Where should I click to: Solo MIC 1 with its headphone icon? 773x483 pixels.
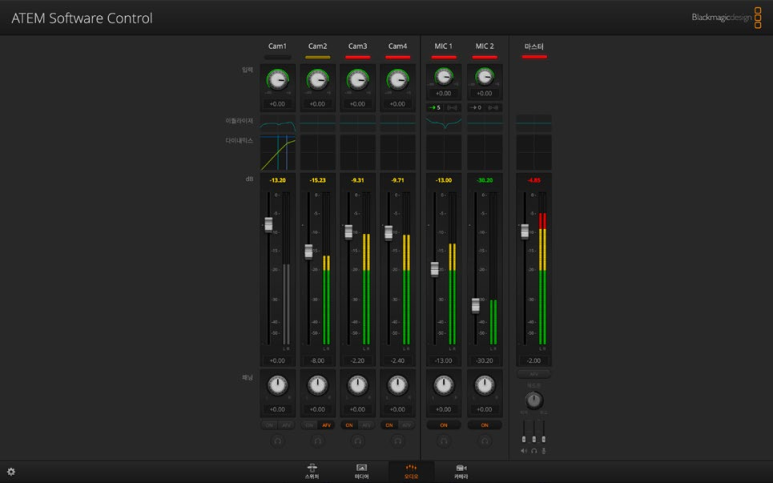click(x=443, y=441)
